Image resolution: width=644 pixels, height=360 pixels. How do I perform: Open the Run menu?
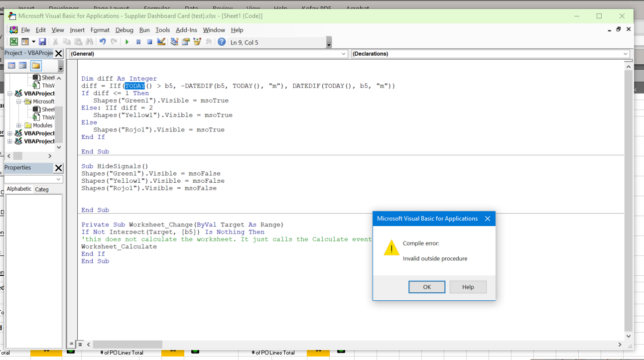144,30
